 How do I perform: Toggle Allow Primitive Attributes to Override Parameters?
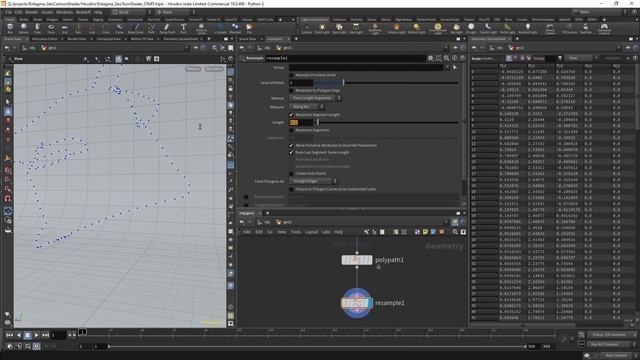291,145
